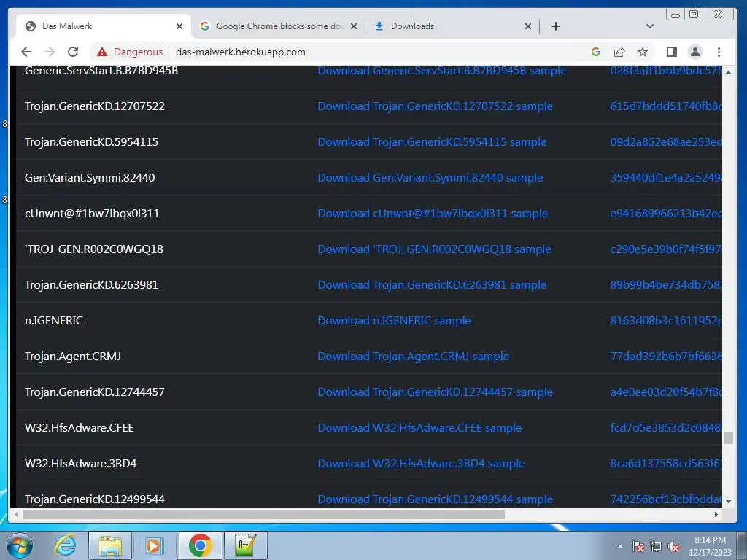The image size is (747, 560).
Task: Open Windows Explorer folder on taskbar
Action: point(110,545)
